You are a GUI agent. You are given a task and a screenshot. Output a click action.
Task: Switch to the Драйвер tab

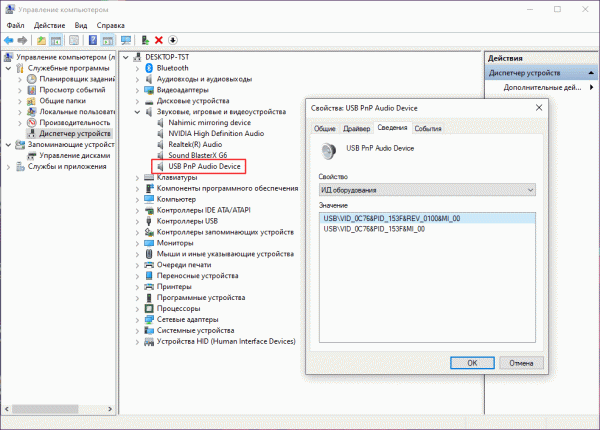point(356,129)
